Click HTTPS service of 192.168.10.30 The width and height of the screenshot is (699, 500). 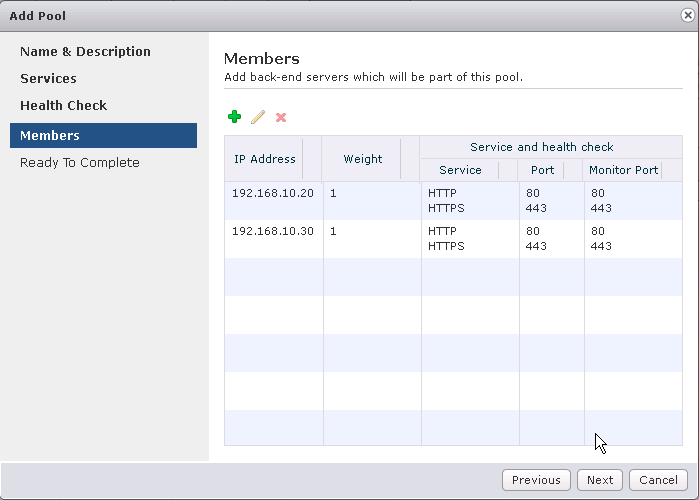tap(446, 246)
